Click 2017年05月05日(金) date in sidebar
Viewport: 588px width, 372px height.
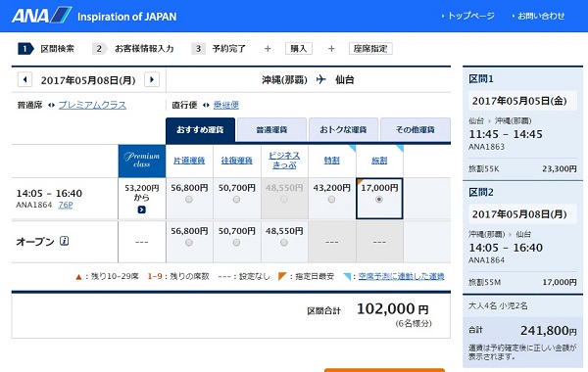click(x=519, y=101)
